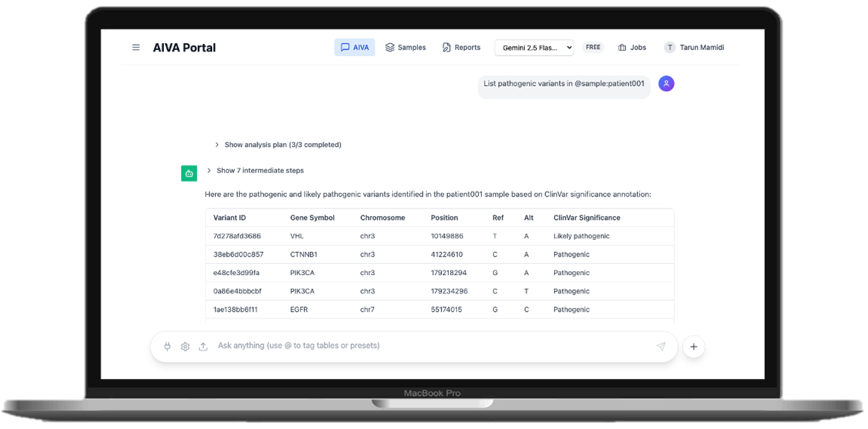Show the 7 intermediate steps

[x=259, y=171]
